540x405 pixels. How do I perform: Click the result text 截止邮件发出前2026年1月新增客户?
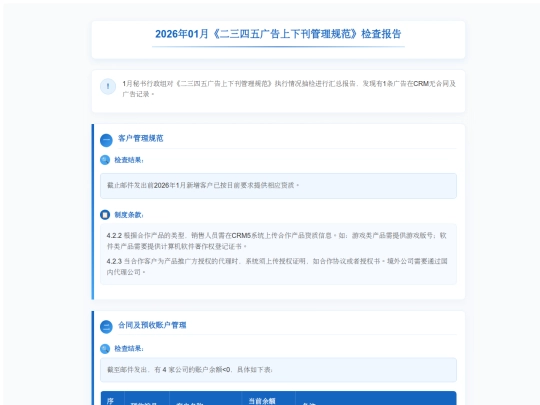point(203,185)
